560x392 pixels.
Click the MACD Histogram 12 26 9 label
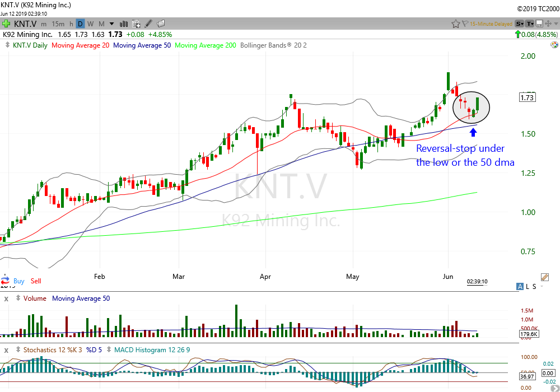pyautogui.click(x=152, y=349)
